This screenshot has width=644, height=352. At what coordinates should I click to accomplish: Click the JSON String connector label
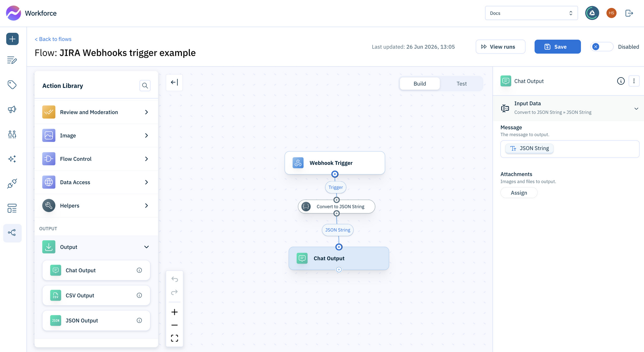337,230
